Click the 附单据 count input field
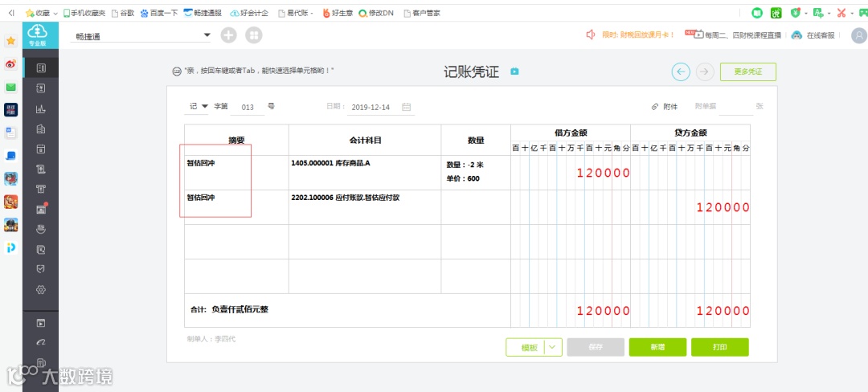The image size is (868, 392). point(735,107)
